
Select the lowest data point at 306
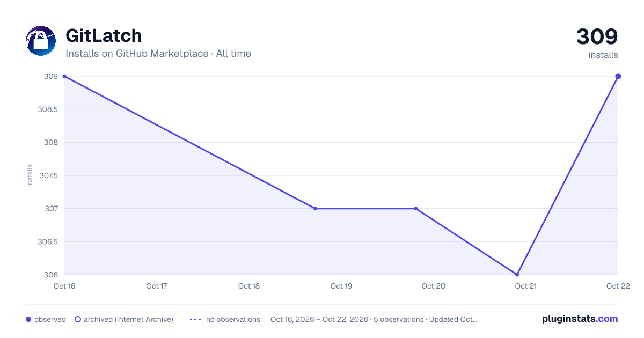coord(517,275)
